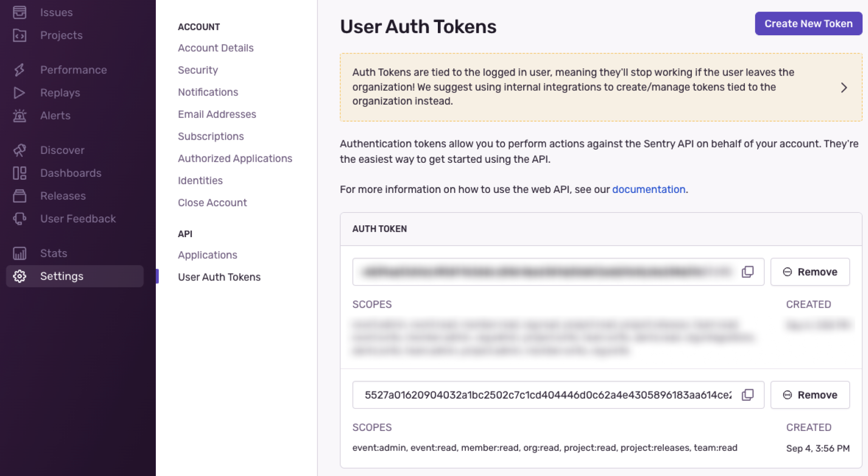The height and width of the screenshot is (476, 868).
Task: Click the Replays play icon
Action: tap(20, 93)
